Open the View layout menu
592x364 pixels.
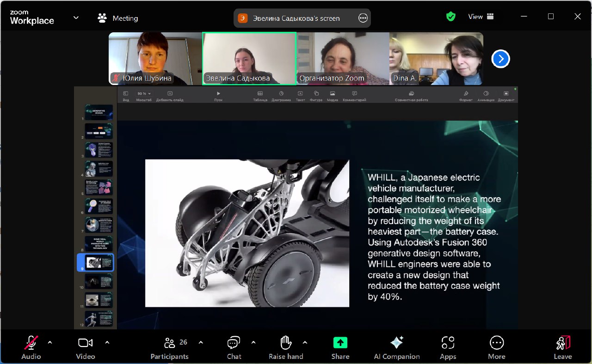click(481, 17)
